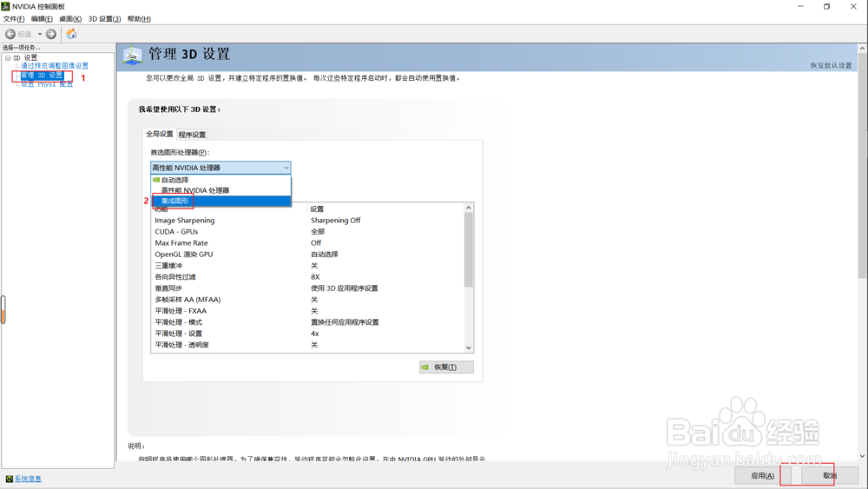Choose 自动选择 in the dropdown list
The image size is (868, 489).
(x=220, y=180)
